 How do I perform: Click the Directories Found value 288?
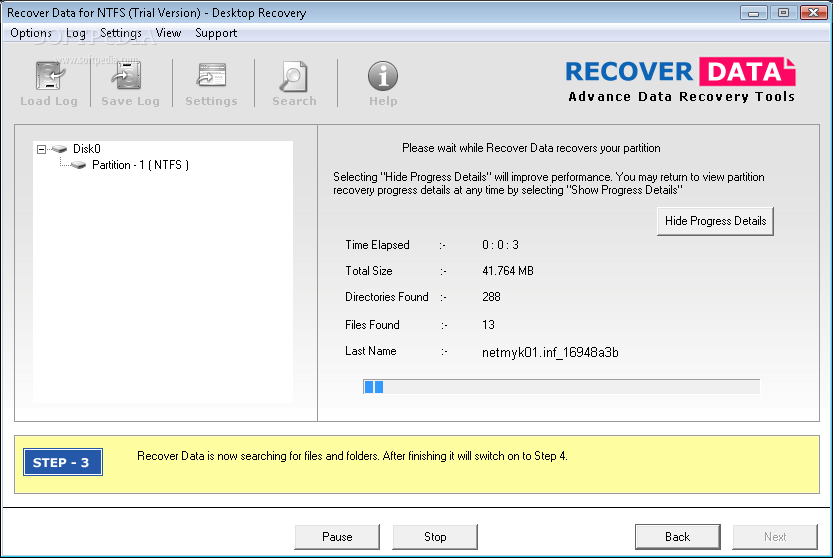pyautogui.click(x=491, y=297)
